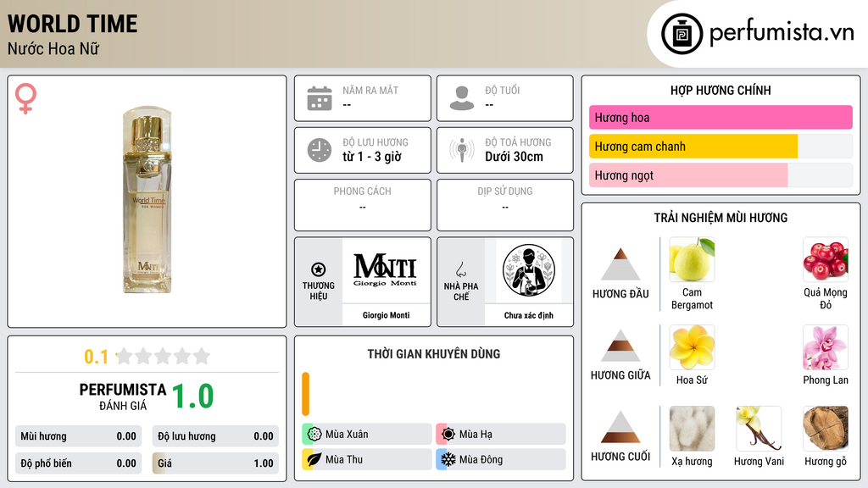Screen dimensions: 868x488
Task: Select the Mùa Thu season button
Action: tap(367, 459)
